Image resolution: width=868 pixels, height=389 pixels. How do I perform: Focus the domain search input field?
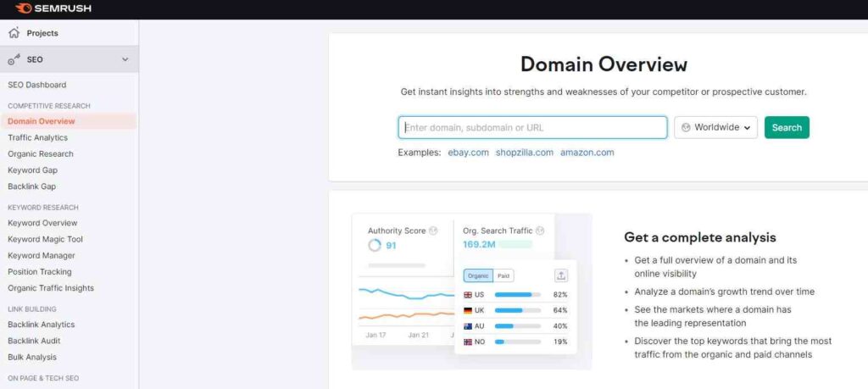click(x=532, y=127)
